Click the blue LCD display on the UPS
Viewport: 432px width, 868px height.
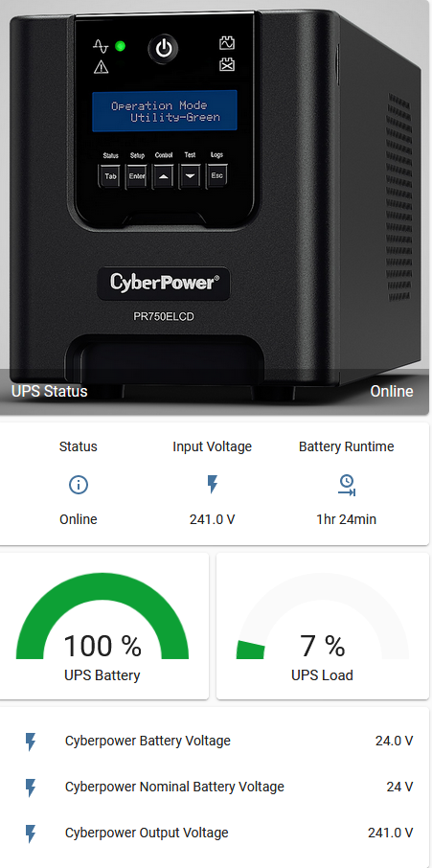[165, 111]
